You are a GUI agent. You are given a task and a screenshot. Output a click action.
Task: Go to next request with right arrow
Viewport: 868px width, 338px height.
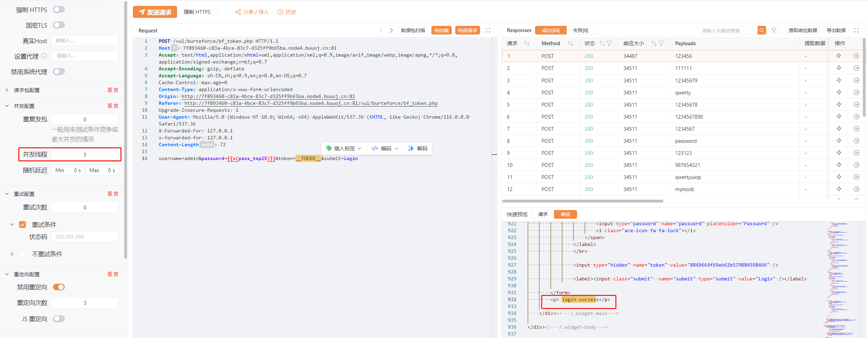click(x=391, y=30)
